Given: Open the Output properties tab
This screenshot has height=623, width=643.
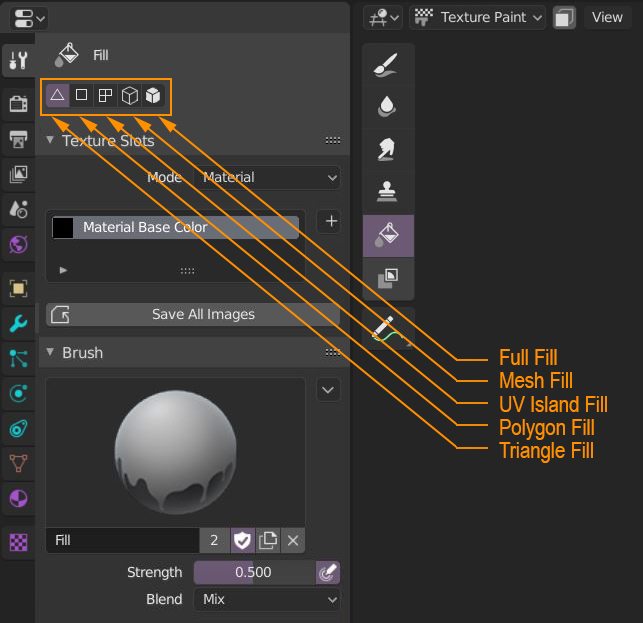Looking at the screenshot, I should [18, 139].
